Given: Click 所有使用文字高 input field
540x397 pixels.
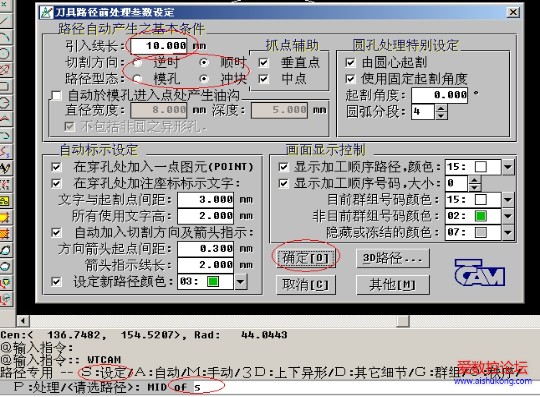Looking at the screenshot, I should point(206,216).
